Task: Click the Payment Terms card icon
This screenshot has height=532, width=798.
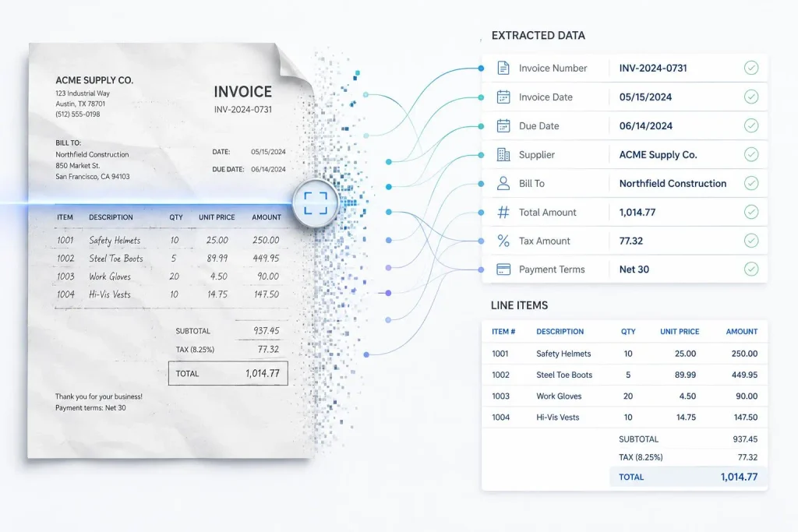Action: point(503,270)
